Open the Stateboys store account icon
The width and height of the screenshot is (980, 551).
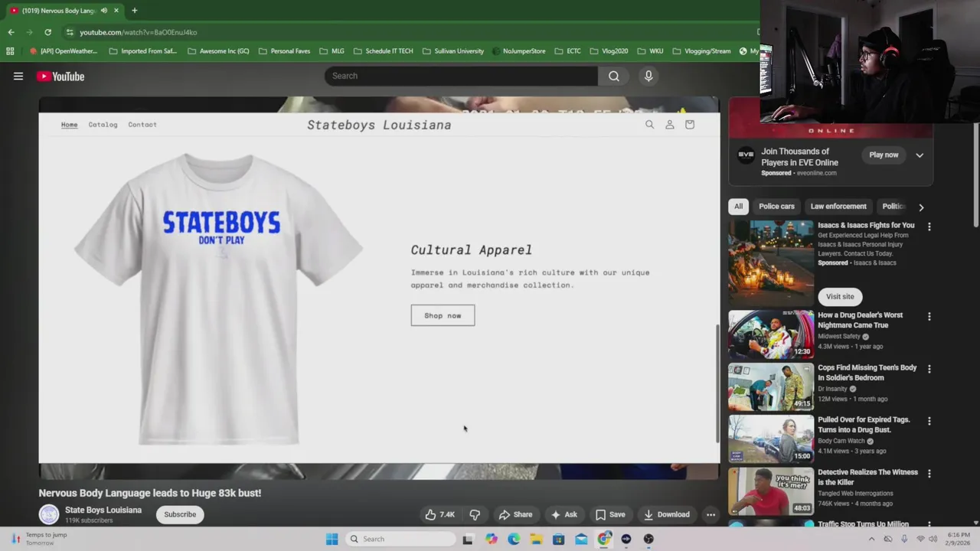click(x=669, y=124)
